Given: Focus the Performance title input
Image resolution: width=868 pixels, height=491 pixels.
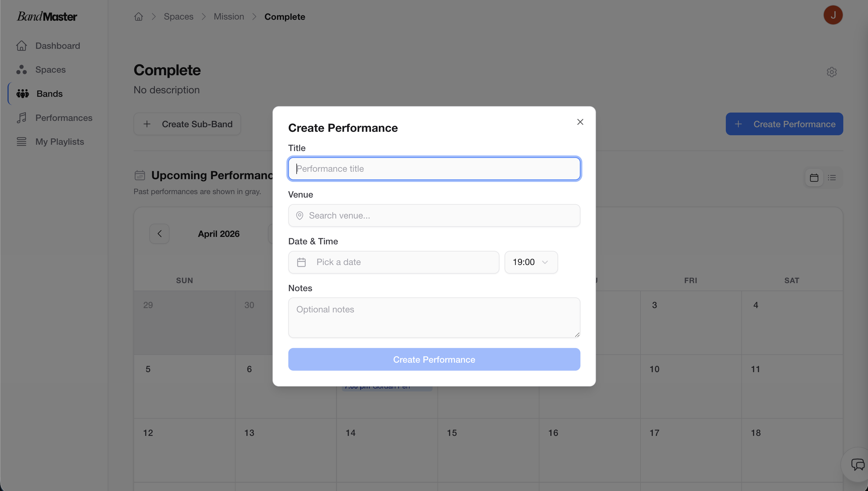Looking at the screenshot, I should click(434, 169).
